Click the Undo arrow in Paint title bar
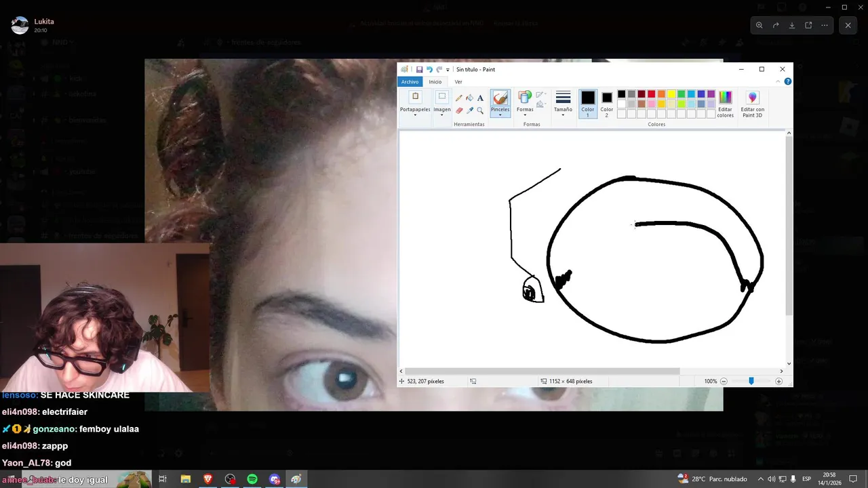Viewport: 868px width, 488px height. point(429,69)
